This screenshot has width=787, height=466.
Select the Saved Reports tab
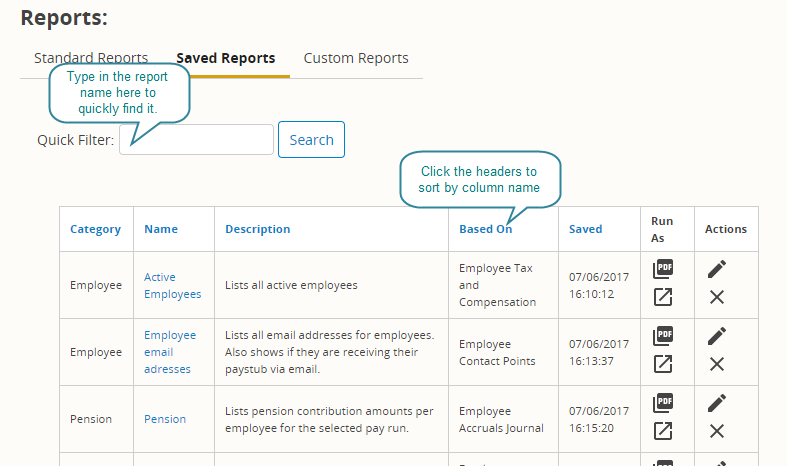225,58
